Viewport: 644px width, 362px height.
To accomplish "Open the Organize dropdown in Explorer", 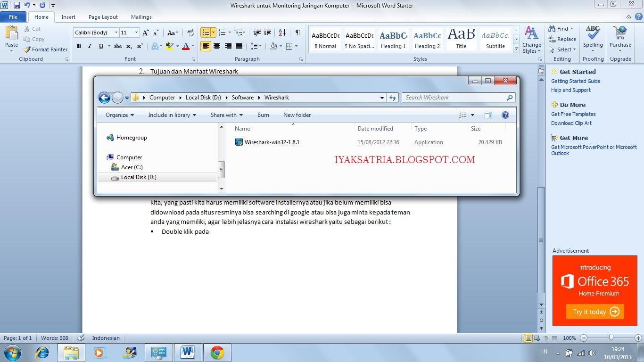I will coord(120,115).
